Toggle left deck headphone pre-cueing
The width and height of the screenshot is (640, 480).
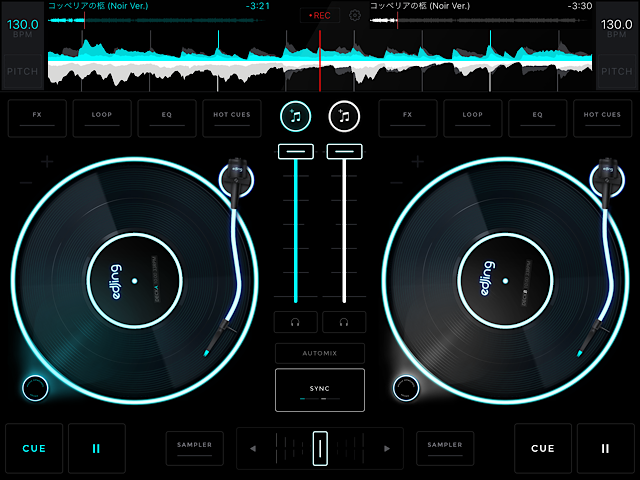click(296, 322)
